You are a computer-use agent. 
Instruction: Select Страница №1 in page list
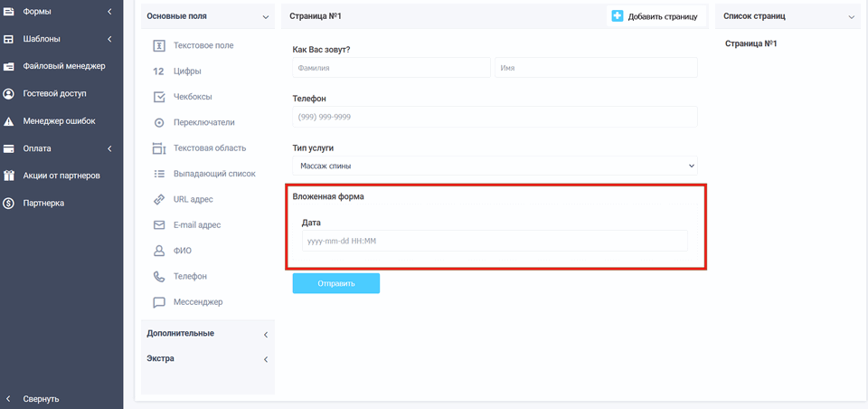point(750,43)
